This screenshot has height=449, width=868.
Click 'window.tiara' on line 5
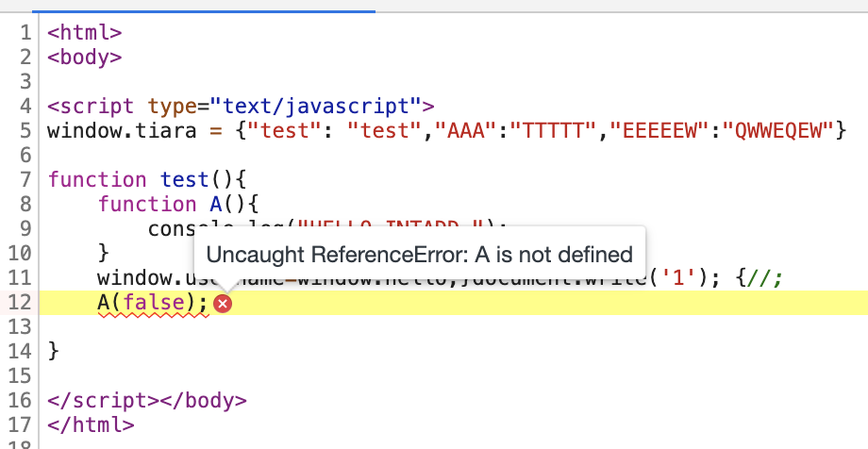122,131
